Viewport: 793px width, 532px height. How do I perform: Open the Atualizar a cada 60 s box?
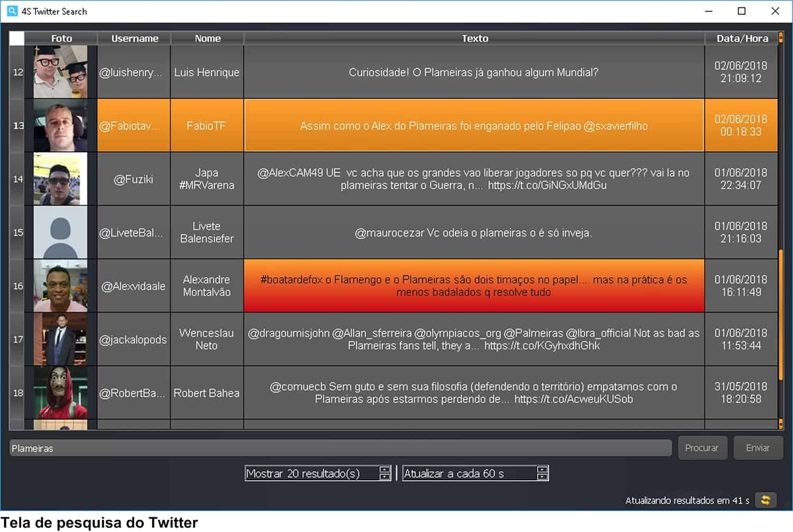(x=475, y=473)
